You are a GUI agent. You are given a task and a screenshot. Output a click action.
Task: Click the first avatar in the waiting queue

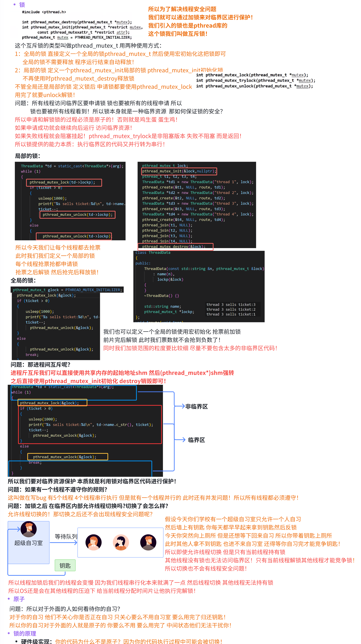[93, 542]
